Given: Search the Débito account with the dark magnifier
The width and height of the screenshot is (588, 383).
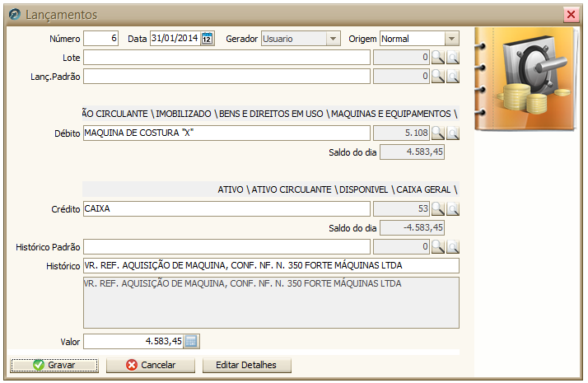Looking at the screenshot, I should (x=437, y=133).
